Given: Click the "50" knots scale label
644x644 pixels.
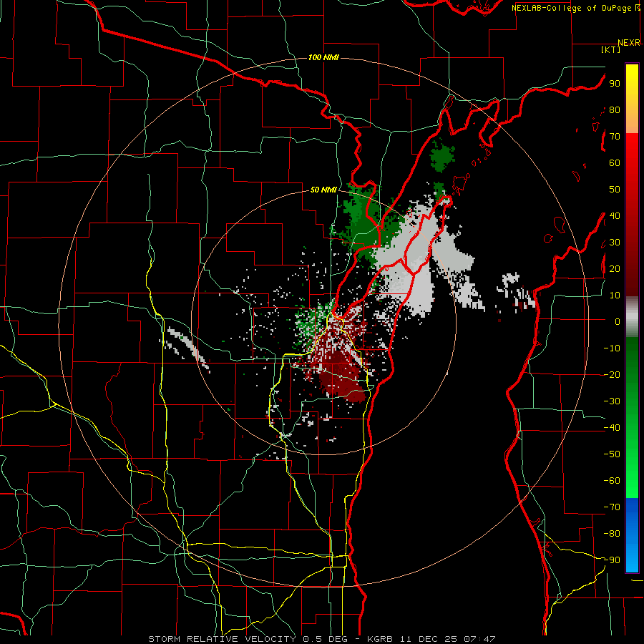Looking at the screenshot, I should click(x=615, y=190).
